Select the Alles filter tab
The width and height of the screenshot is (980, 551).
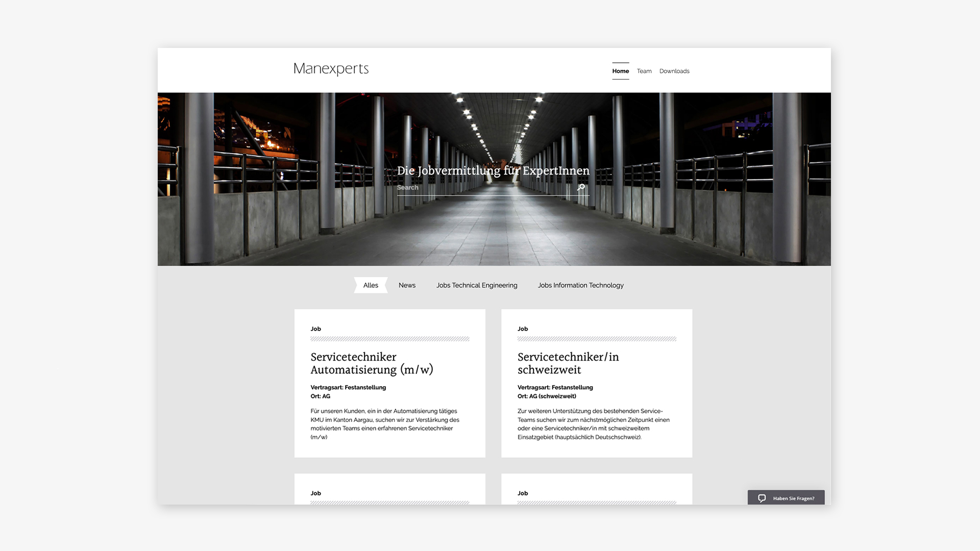[371, 285]
